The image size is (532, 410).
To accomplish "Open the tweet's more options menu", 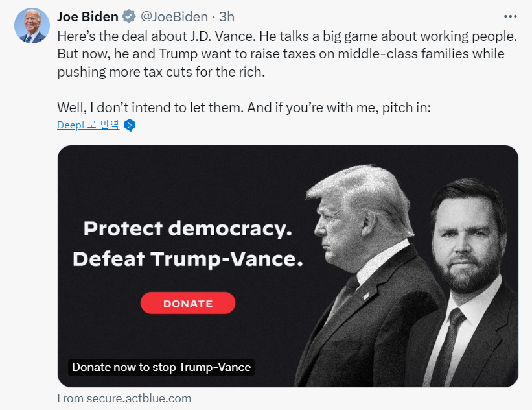I will [x=510, y=16].
